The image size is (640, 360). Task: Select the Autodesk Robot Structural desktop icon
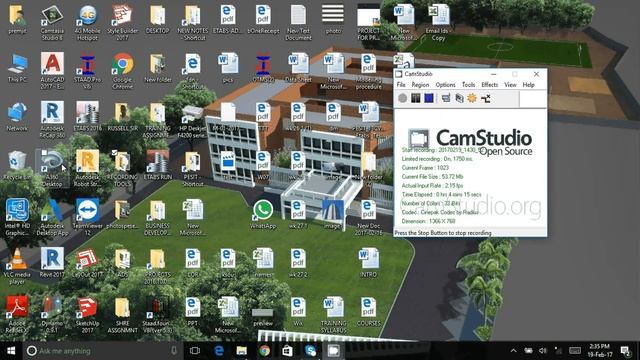87,168
